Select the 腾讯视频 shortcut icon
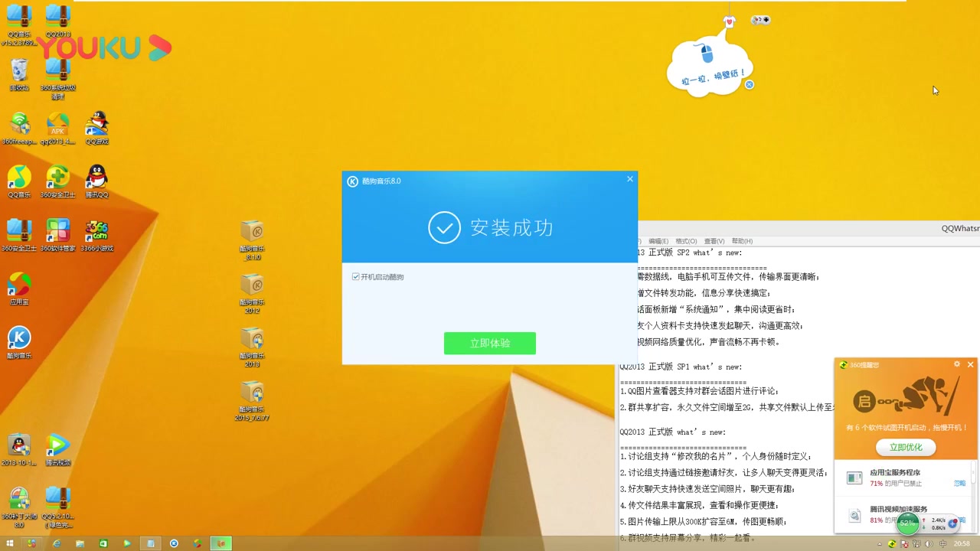The height and width of the screenshot is (551, 980). (58, 449)
